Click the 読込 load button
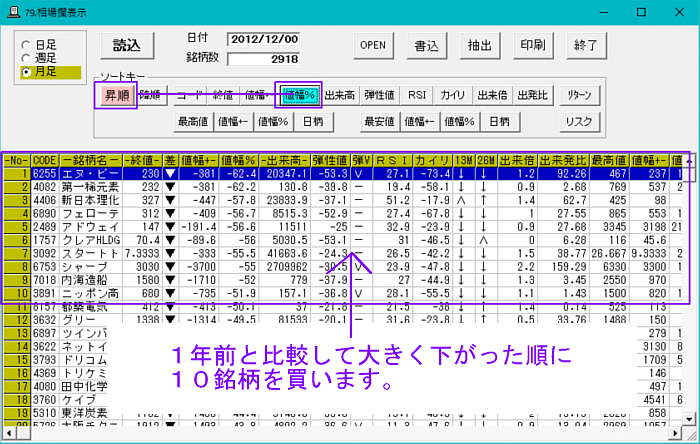This screenshot has width=700, height=444. point(127,45)
